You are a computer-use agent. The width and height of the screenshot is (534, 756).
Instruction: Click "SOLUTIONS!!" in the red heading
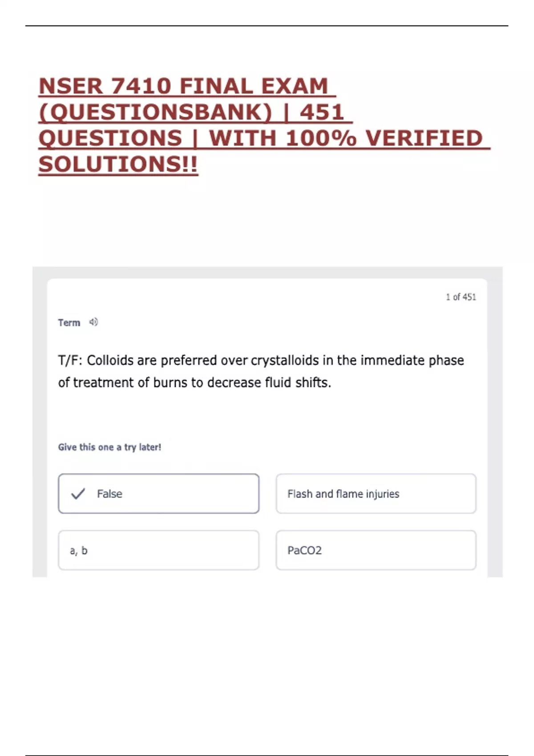click(x=118, y=165)
